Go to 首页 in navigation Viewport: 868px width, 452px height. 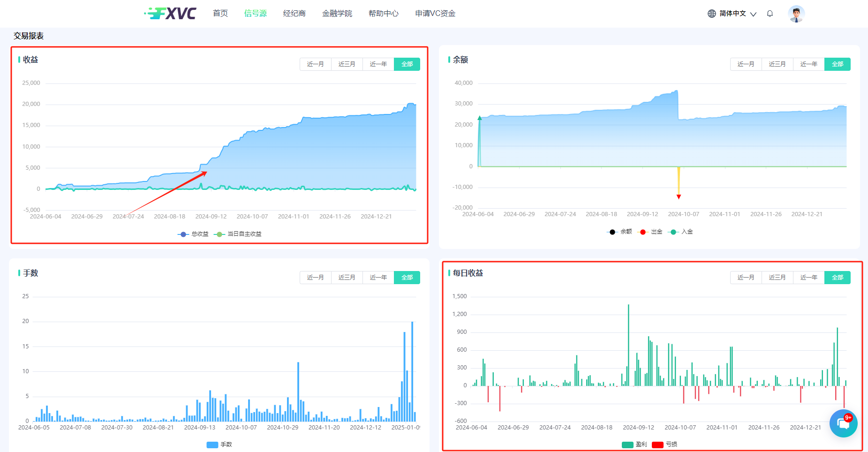pyautogui.click(x=220, y=13)
